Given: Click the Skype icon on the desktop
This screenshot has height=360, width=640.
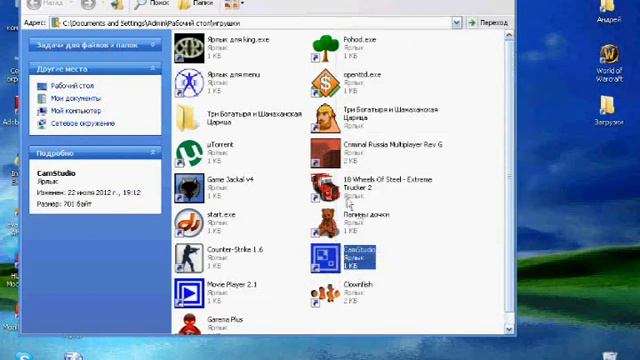Looking at the screenshot, I should tap(24, 356).
